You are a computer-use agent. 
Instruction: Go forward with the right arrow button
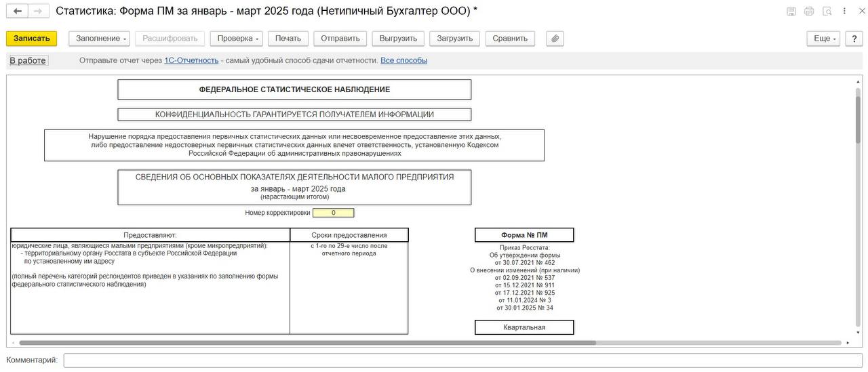pos(38,11)
